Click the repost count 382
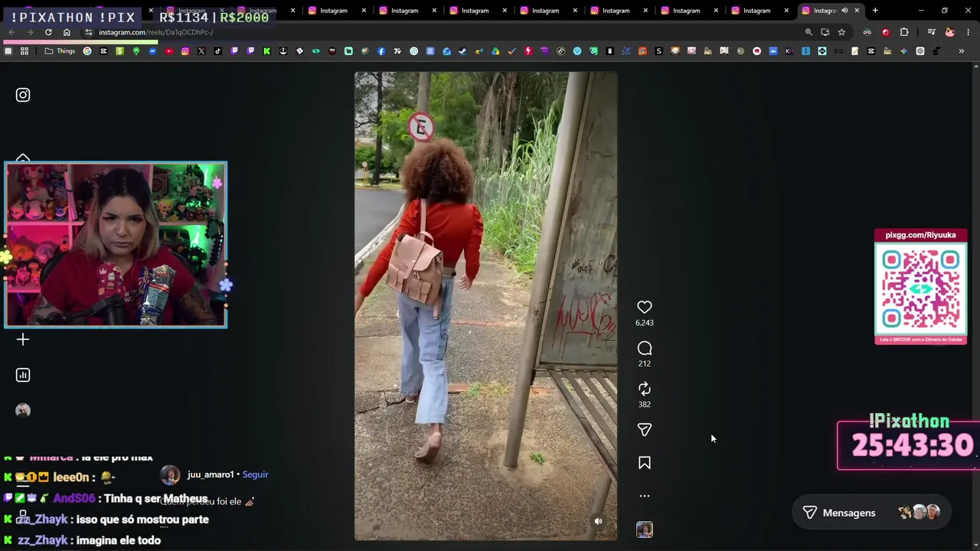 click(645, 404)
